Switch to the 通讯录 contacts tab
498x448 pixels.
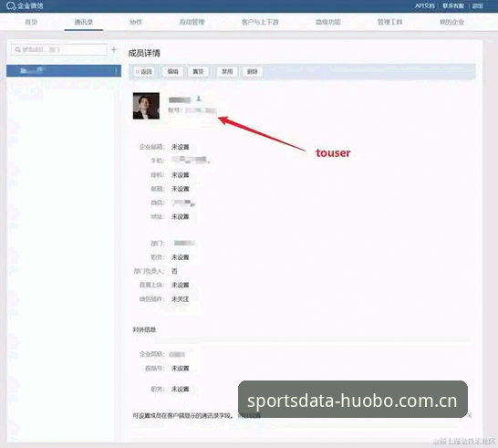click(84, 22)
